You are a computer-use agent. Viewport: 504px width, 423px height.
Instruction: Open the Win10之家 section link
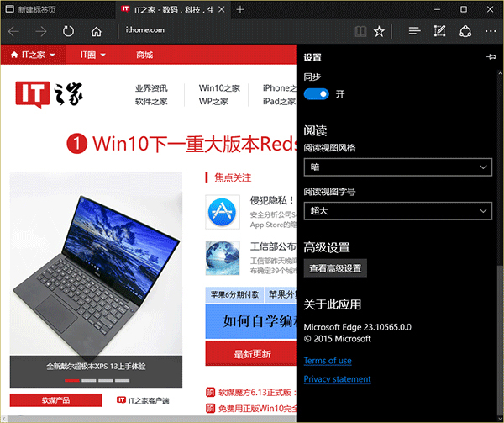[x=219, y=88]
